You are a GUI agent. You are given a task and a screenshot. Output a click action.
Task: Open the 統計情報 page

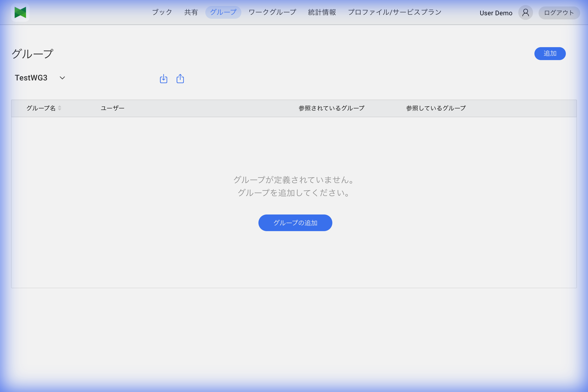point(321,12)
